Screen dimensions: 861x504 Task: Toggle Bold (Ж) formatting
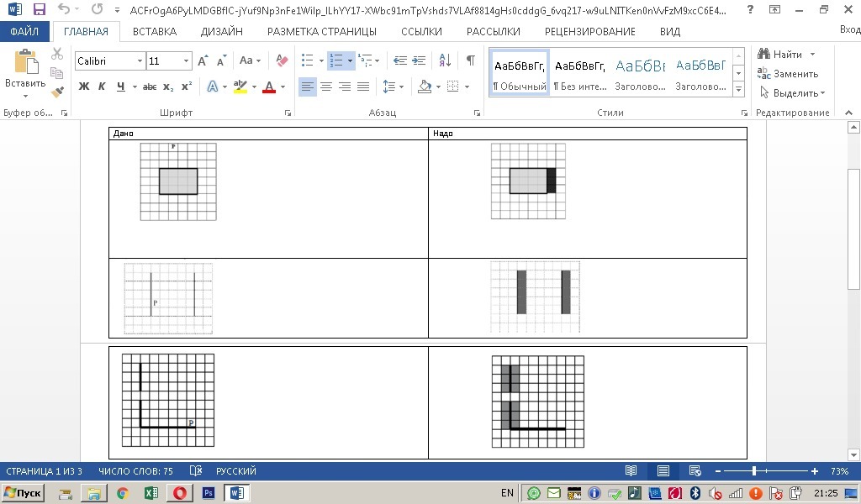pos(84,87)
